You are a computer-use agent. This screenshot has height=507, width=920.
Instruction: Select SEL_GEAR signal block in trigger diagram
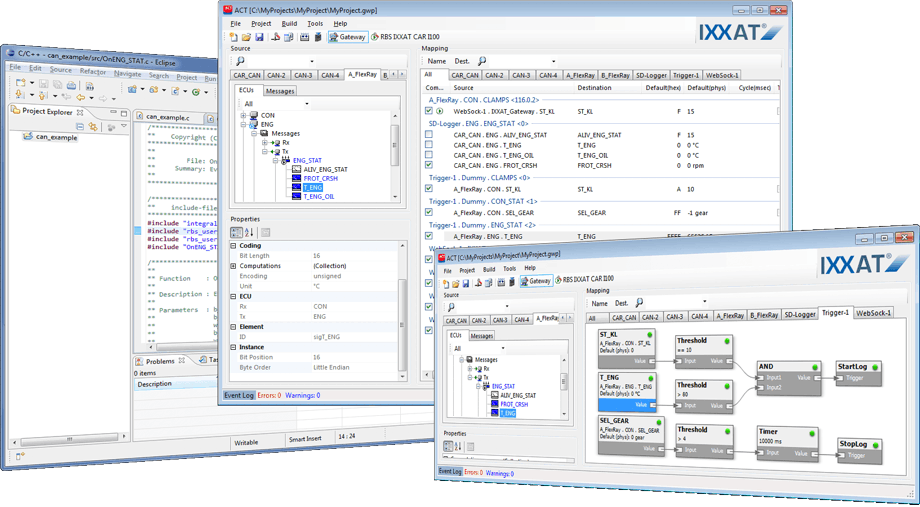631,435
